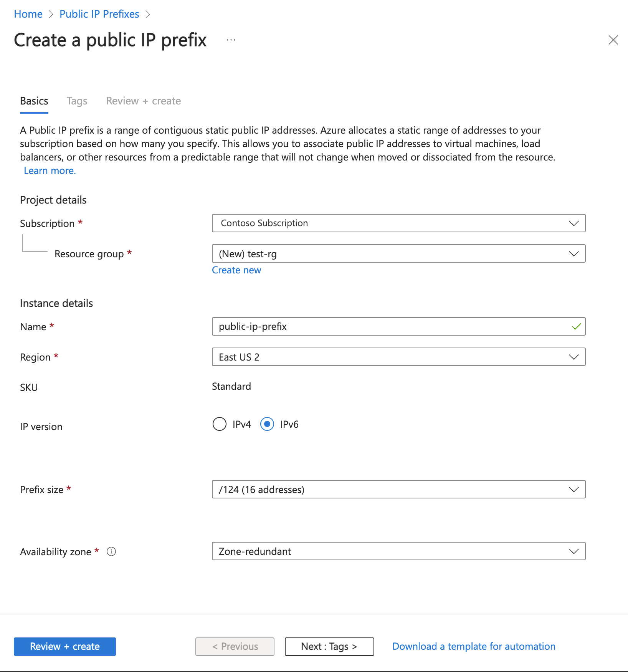
Task: Click the Name field containing public-ip-prefix
Action: (x=384, y=326)
